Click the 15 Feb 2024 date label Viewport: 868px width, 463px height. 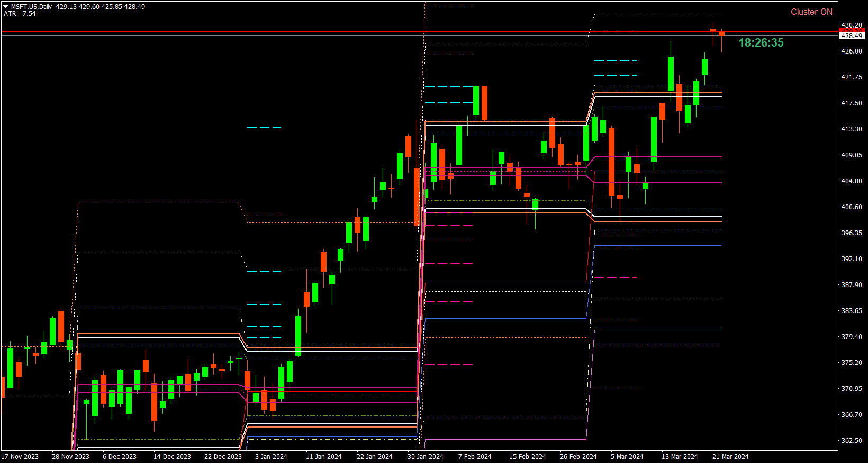[x=528, y=457]
